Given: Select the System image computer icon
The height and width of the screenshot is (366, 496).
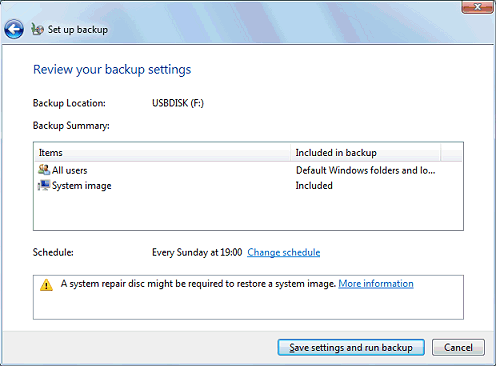Looking at the screenshot, I should (x=44, y=185).
